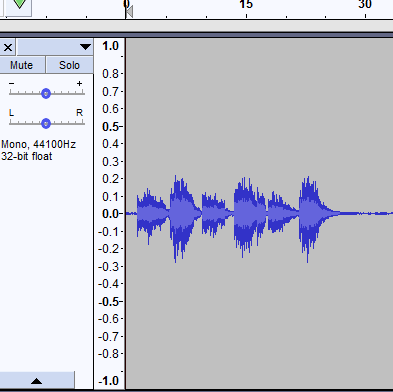This screenshot has height=392, width=393.
Task: Click the 1.0 mark on vertical scale
Action: tap(111, 46)
